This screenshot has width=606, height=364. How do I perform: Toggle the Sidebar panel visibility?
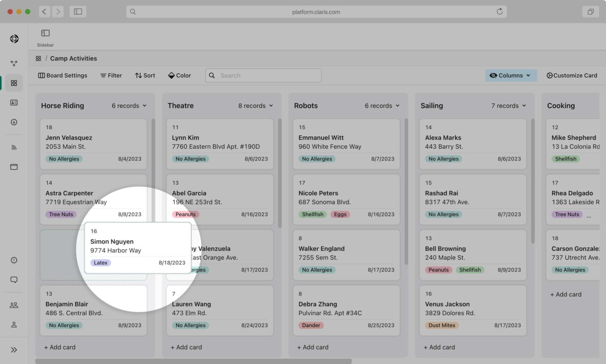click(45, 33)
